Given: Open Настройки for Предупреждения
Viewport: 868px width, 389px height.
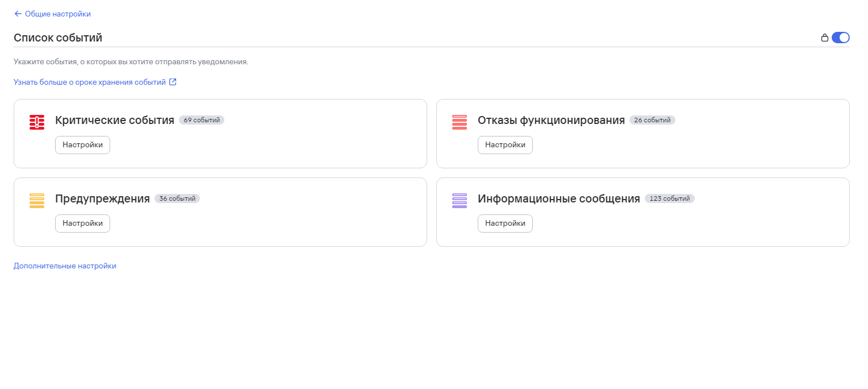Looking at the screenshot, I should [82, 224].
